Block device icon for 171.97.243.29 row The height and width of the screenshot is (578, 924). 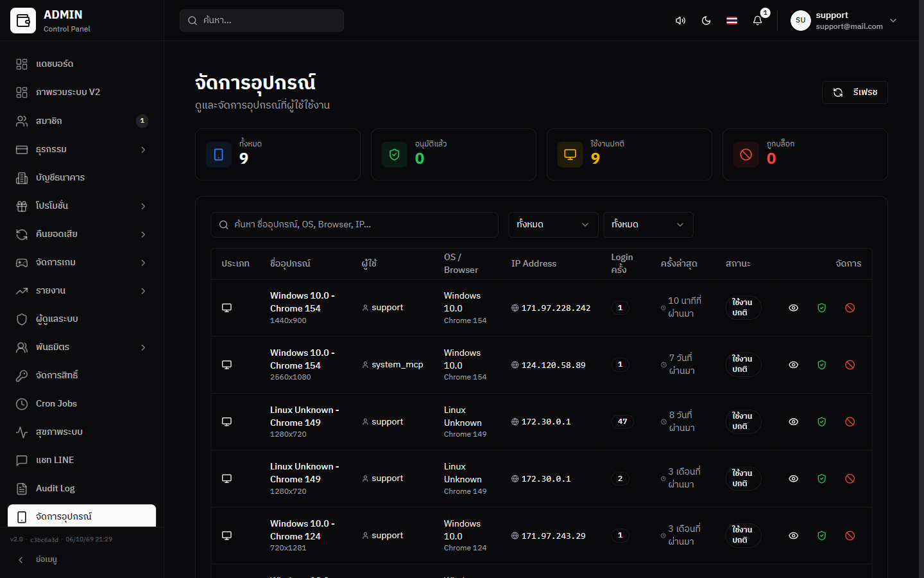tap(850, 536)
